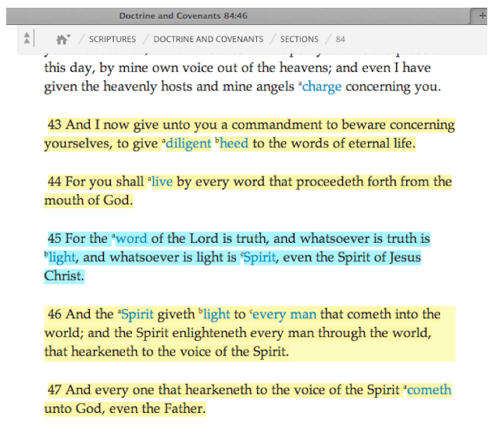This screenshot has width=500, height=448.
Task: Click 'unto God, even the Father.' text
Action: [125, 409]
